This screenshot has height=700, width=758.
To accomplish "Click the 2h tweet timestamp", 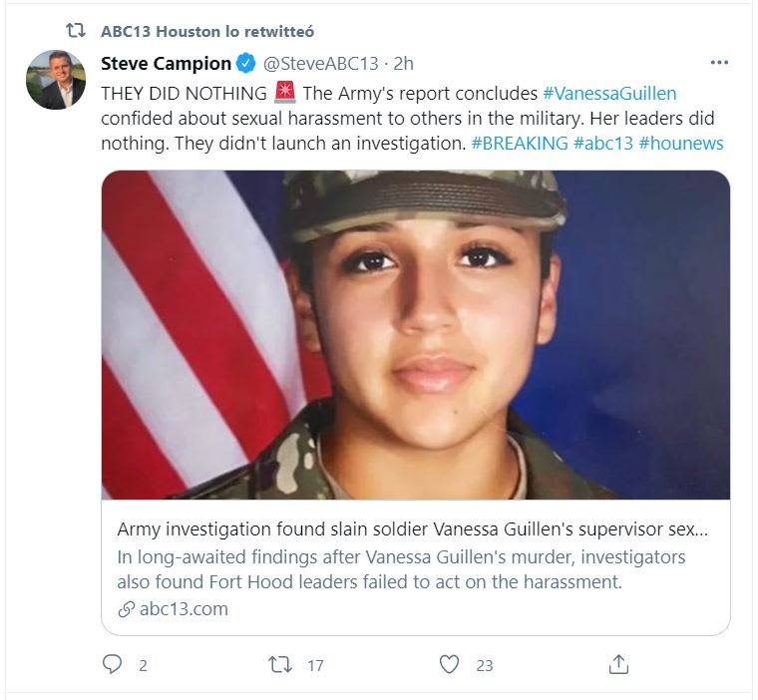I will 403,64.
